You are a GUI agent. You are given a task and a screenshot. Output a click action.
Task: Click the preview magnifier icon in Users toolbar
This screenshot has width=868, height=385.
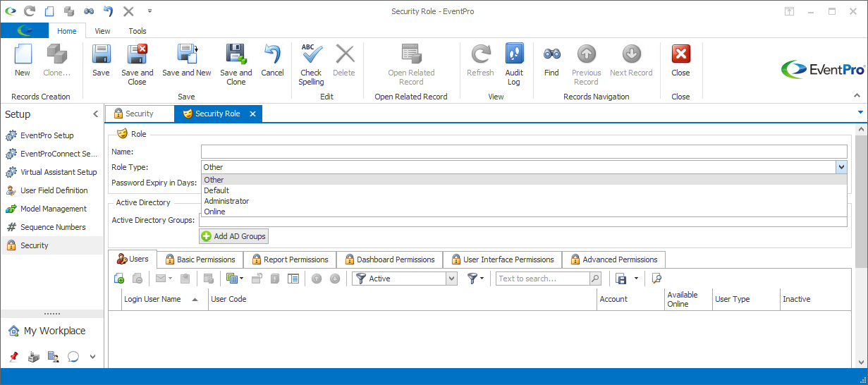[x=656, y=279]
